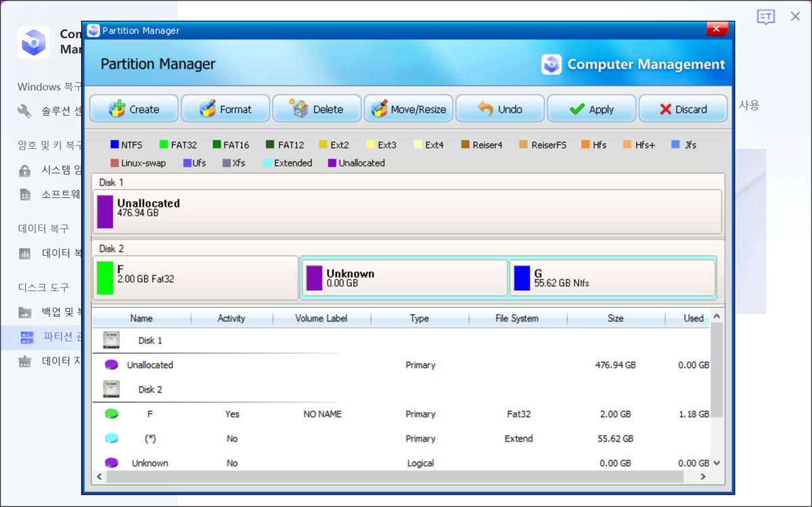Click the backup folder icon in the background sidebar

click(x=25, y=312)
